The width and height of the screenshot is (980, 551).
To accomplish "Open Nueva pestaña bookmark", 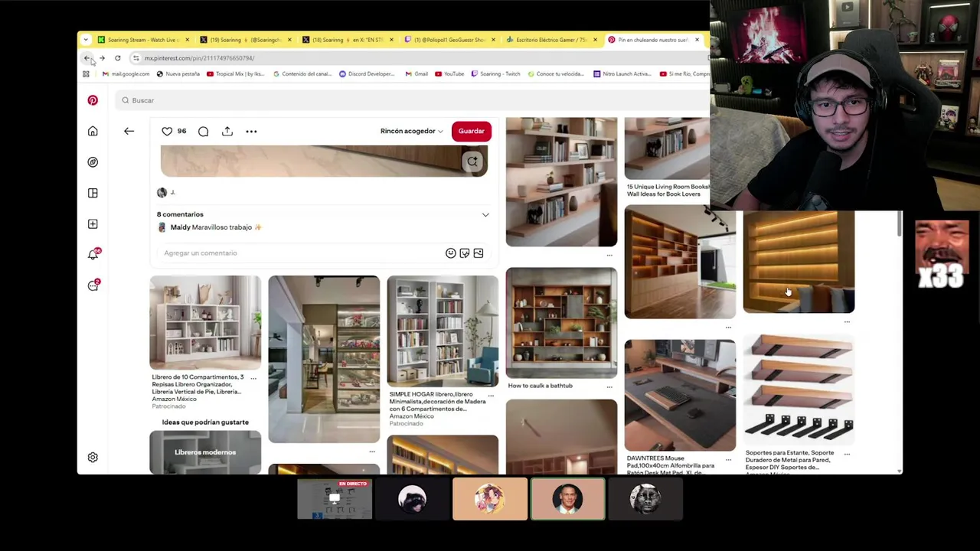I will click(x=178, y=74).
